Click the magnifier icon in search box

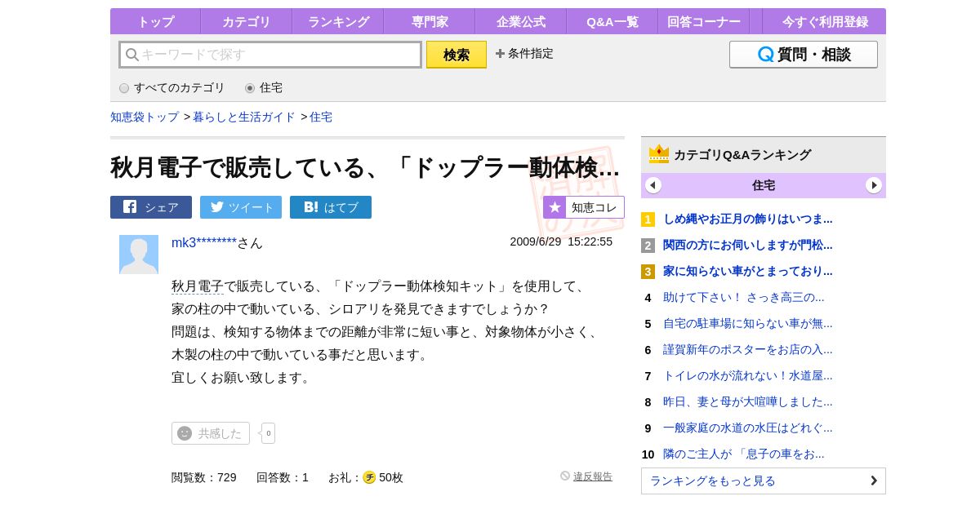(x=132, y=55)
